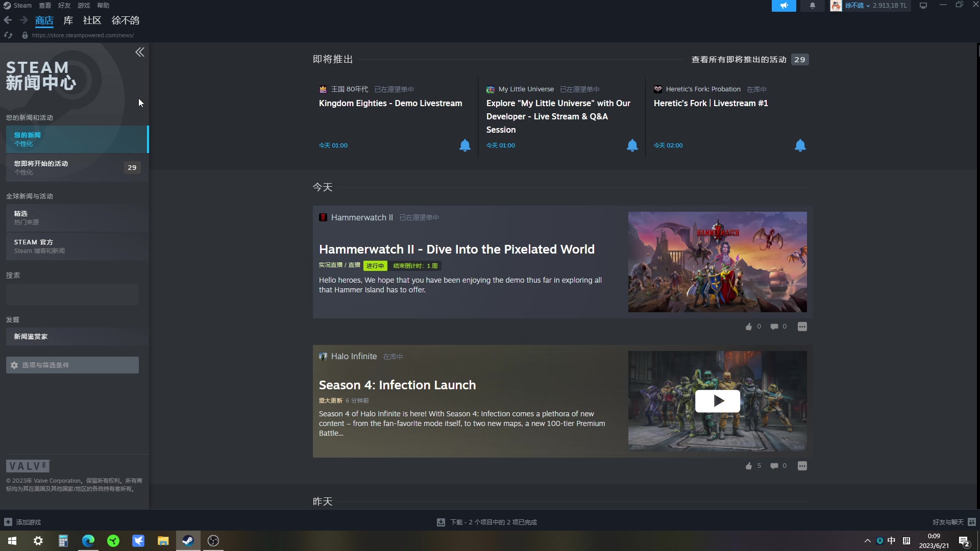Open the Steam menu
Image resolution: width=980 pixels, height=551 pixels.
coord(22,6)
